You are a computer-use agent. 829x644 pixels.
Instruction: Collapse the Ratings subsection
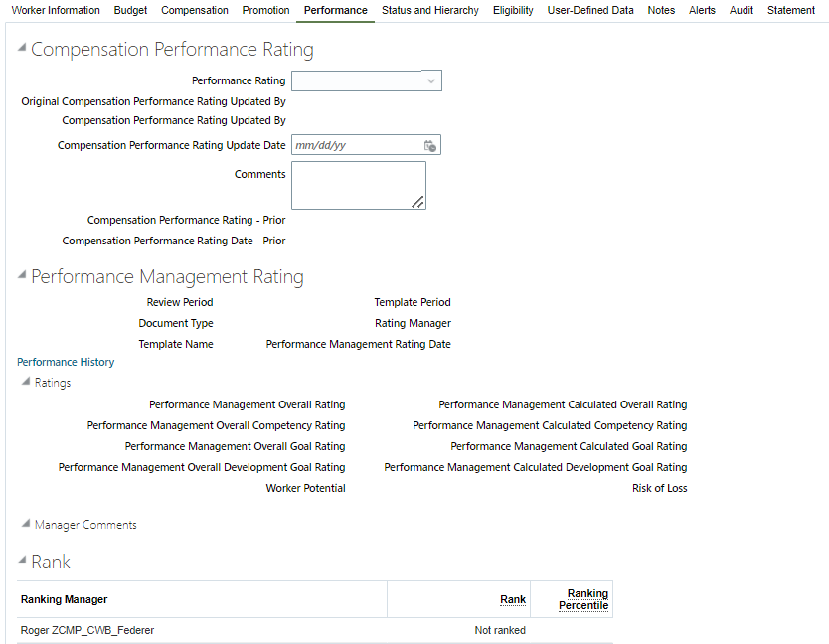26,382
